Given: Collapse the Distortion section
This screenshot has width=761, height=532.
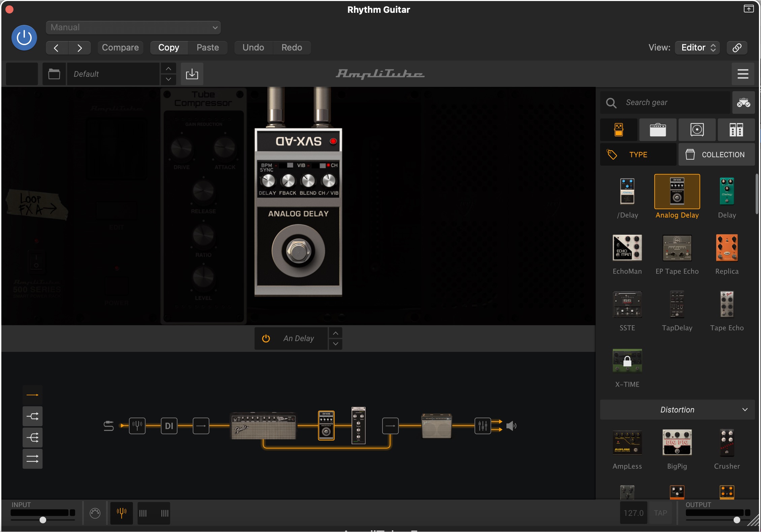Looking at the screenshot, I should (677, 410).
